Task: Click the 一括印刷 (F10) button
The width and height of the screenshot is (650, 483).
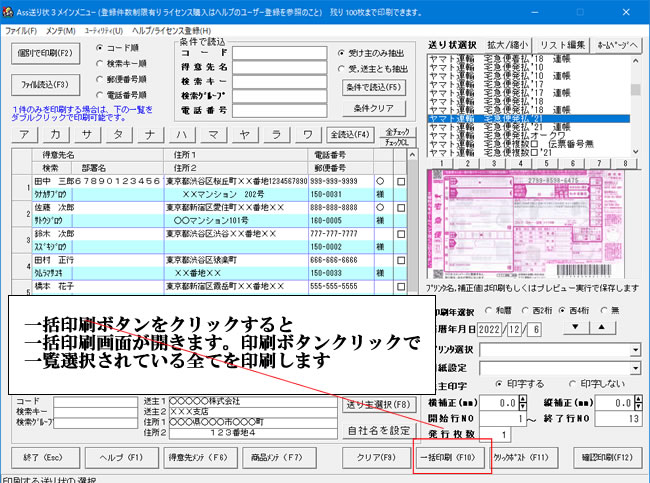Action: coord(450,457)
